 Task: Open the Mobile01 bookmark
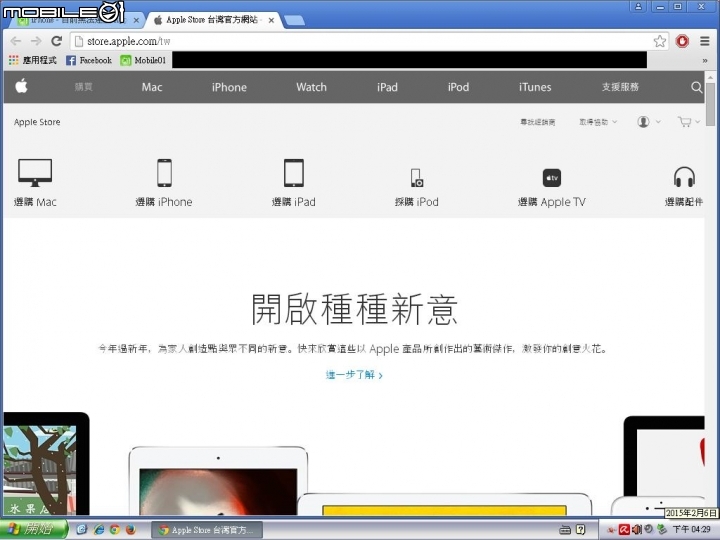(x=143, y=60)
